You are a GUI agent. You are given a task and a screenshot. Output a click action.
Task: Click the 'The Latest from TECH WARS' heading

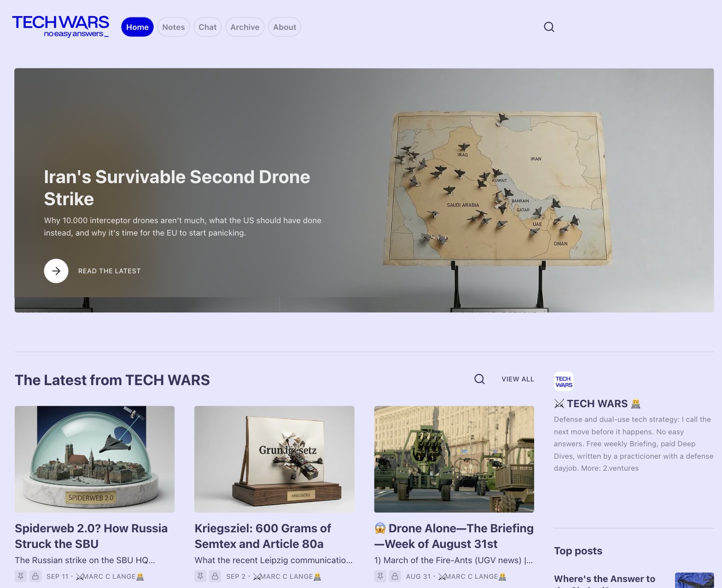(x=112, y=380)
